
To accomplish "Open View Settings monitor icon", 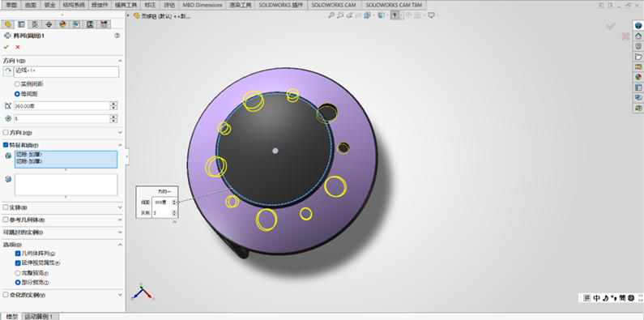I will click(x=431, y=15).
